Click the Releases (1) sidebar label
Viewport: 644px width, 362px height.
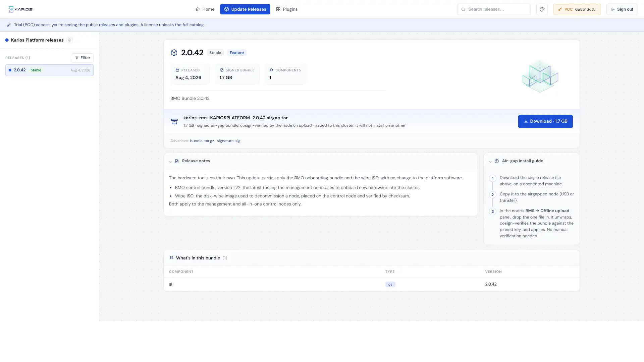point(18,58)
